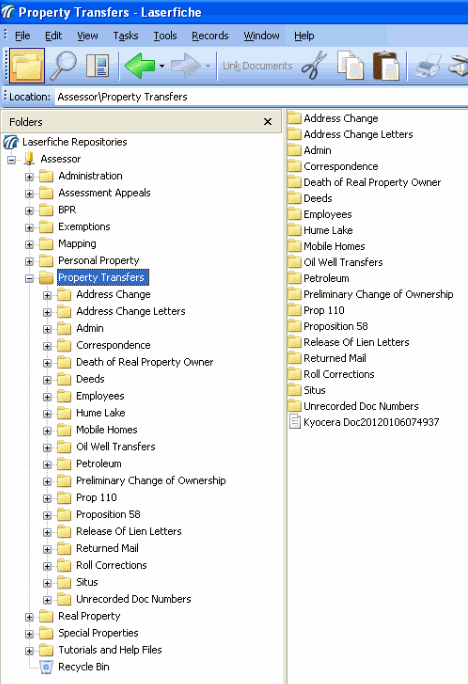This screenshot has height=684, width=468.
Task: Close the Folders pane
Action: point(268,122)
